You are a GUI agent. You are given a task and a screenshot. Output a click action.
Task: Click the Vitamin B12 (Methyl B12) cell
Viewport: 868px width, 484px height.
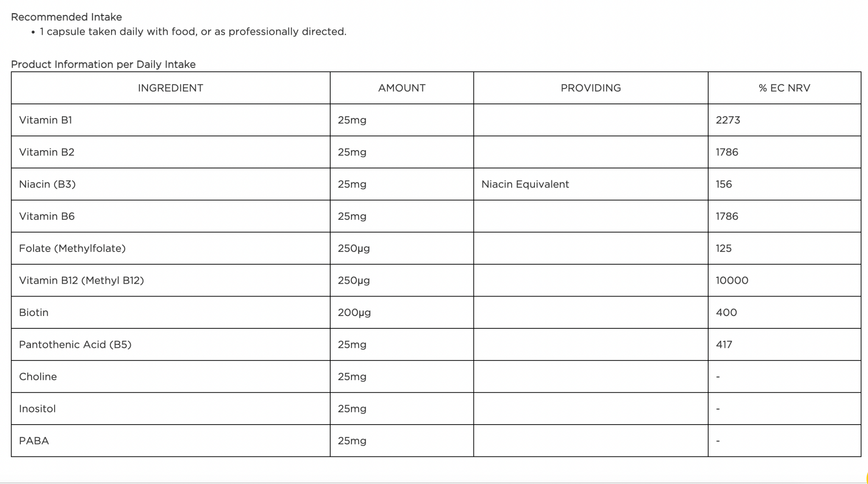coord(81,280)
